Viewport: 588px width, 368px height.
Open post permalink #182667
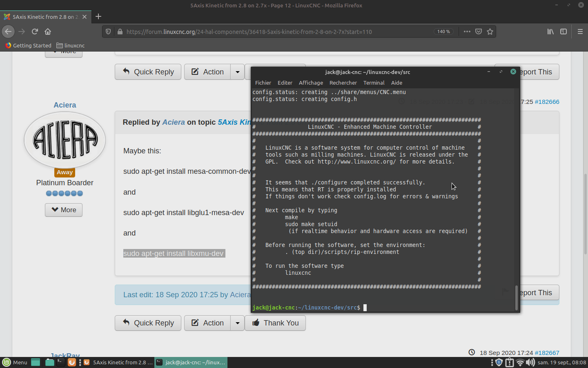click(547, 352)
